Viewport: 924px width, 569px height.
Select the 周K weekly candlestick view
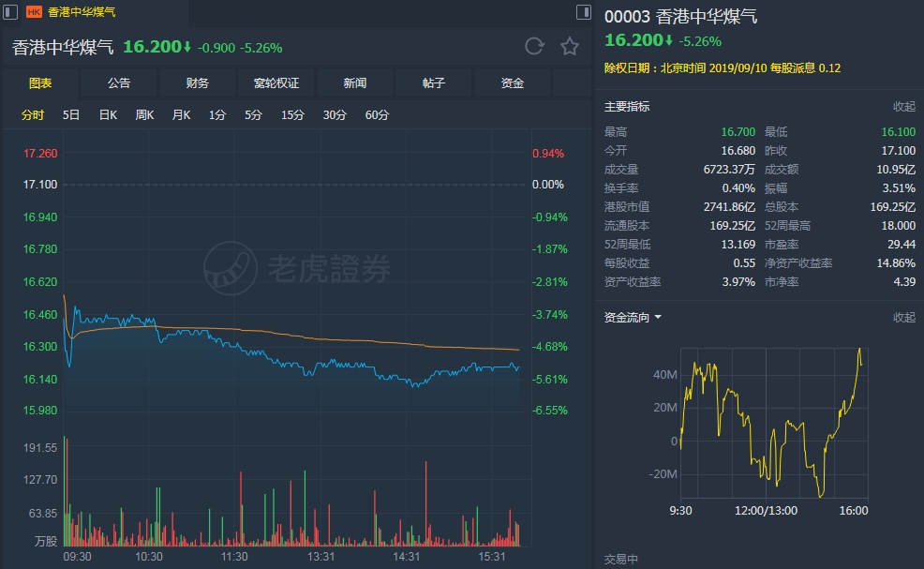(x=144, y=115)
